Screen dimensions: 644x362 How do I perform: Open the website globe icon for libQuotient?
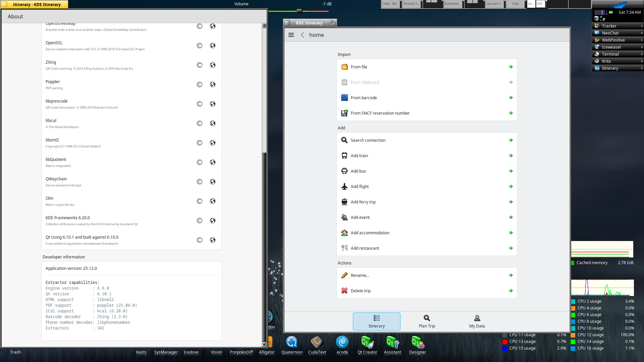[213, 162]
